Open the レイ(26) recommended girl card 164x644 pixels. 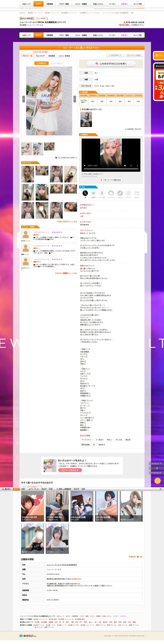click(x=57, y=538)
